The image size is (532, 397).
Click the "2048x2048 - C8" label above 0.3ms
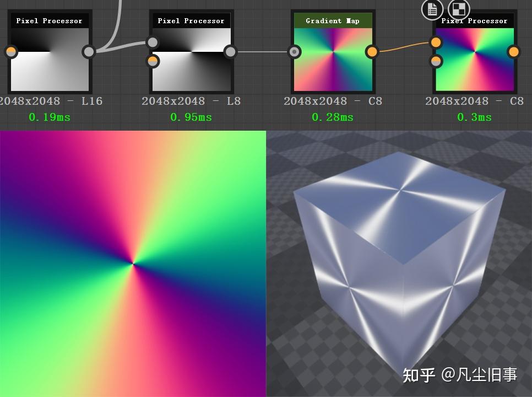click(475, 101)
